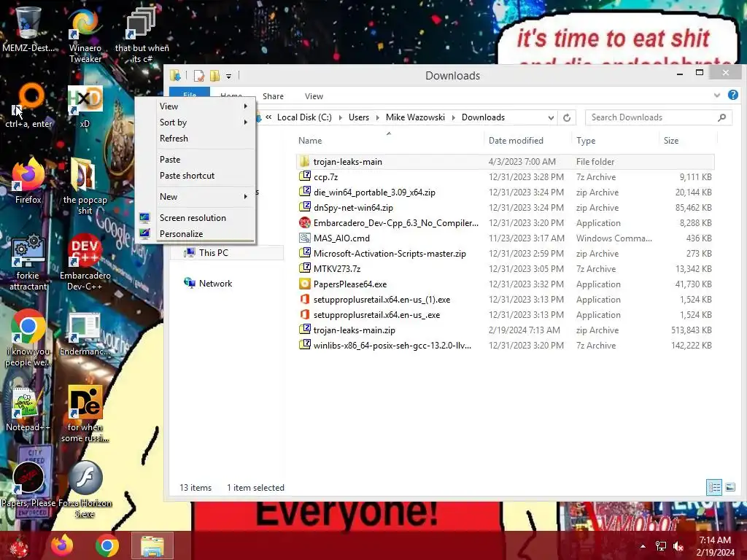Expand the ribbon chevron
747x560 pixels.
pyautogui.click(x=717, y=96)
